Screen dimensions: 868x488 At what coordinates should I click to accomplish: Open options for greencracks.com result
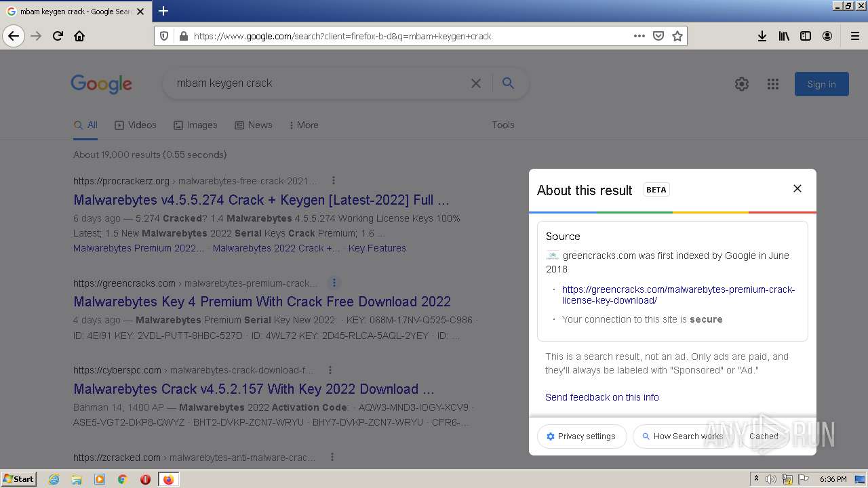point(334,283)
